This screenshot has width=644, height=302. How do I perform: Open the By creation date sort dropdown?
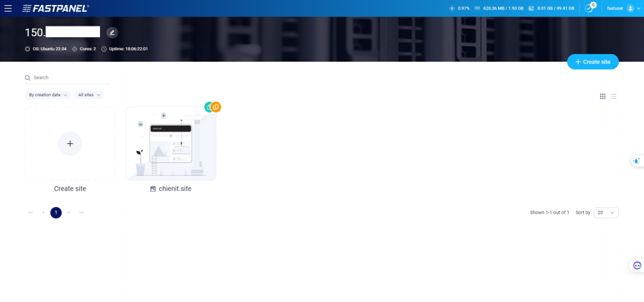click(x=48, y=95)
